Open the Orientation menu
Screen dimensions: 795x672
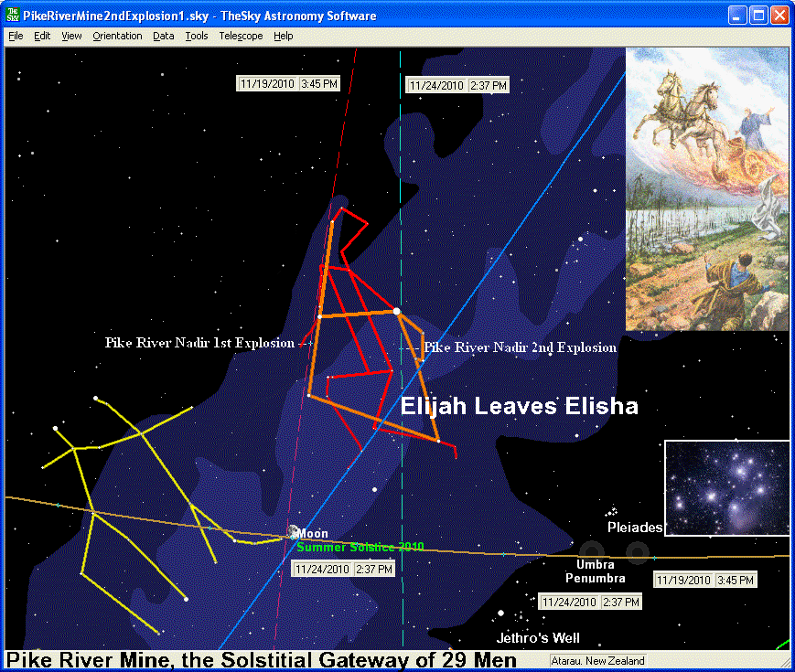[x=117, y=36]
